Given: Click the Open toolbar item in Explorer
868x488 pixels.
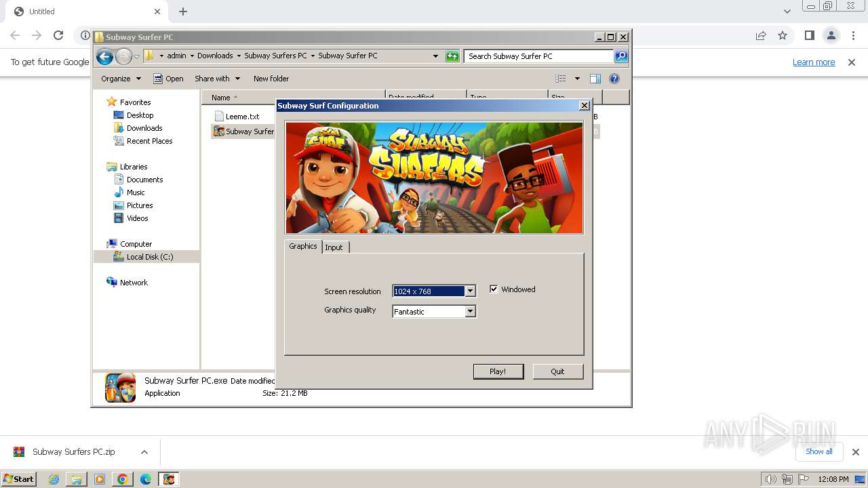Looking at the screenshot, I should coord(168,79).
